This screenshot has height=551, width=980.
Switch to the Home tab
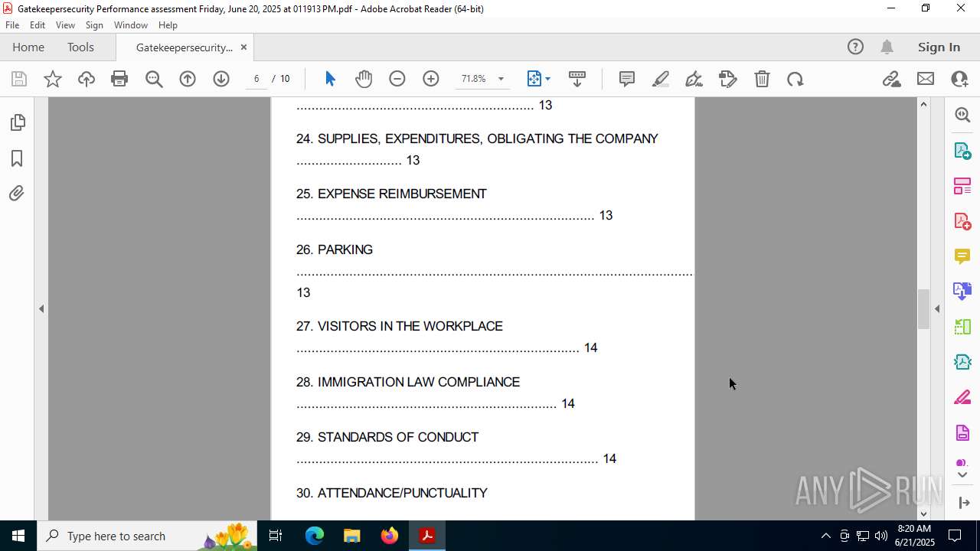pos(28,47)
